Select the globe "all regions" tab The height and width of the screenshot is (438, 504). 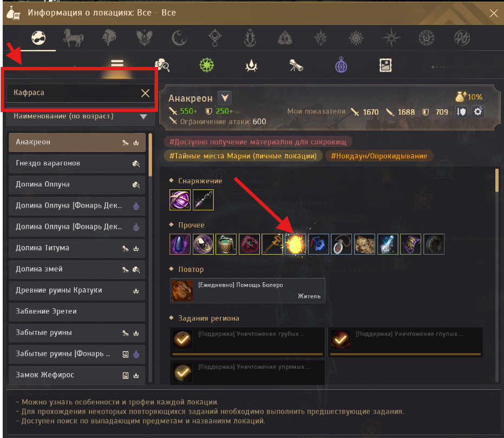[x=38, y=38]
